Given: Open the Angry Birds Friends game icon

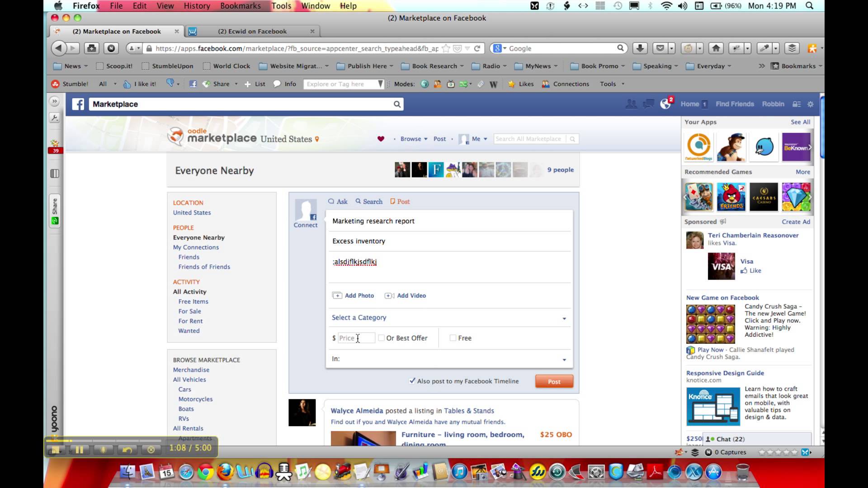Looking at the screenshot, I should coord(731,197).
